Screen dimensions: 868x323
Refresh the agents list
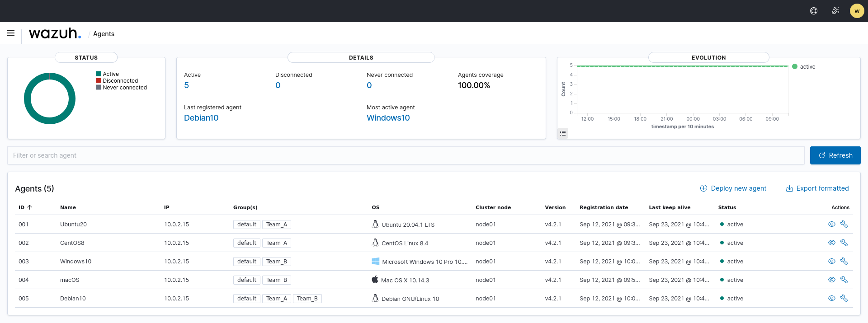(835, 155)
